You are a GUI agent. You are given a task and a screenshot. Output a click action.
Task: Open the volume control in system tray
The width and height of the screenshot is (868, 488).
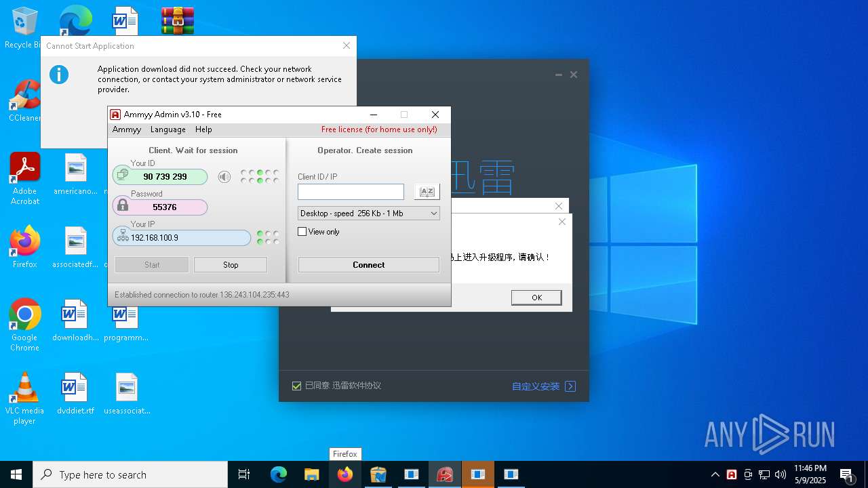[x=781, y=474]
